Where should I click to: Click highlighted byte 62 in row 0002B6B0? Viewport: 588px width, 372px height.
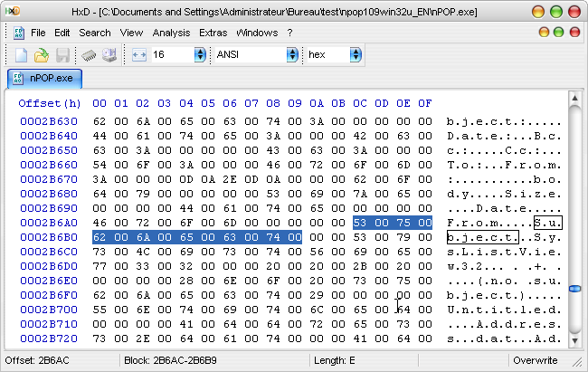(x=100, y=237)
